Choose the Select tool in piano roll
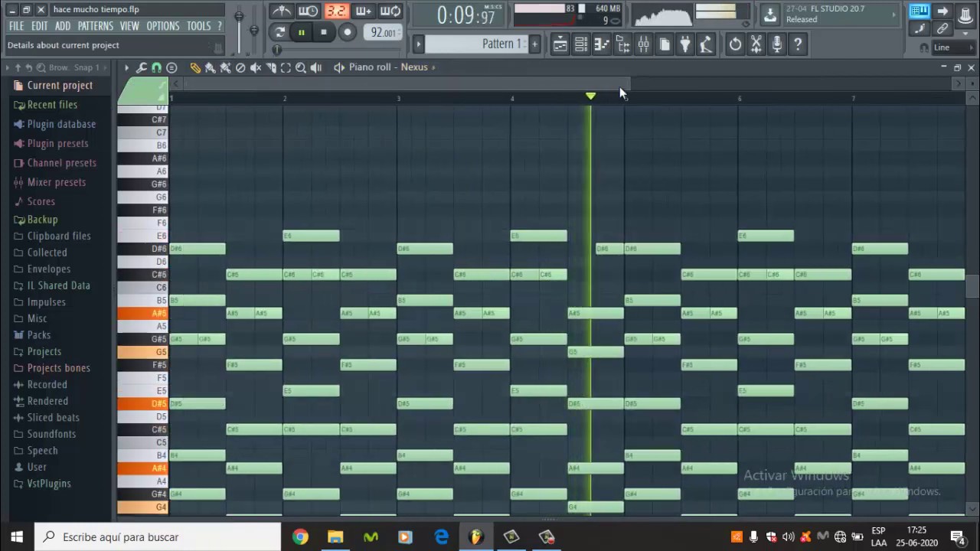 pyautogui.click(x=286, y=67)
